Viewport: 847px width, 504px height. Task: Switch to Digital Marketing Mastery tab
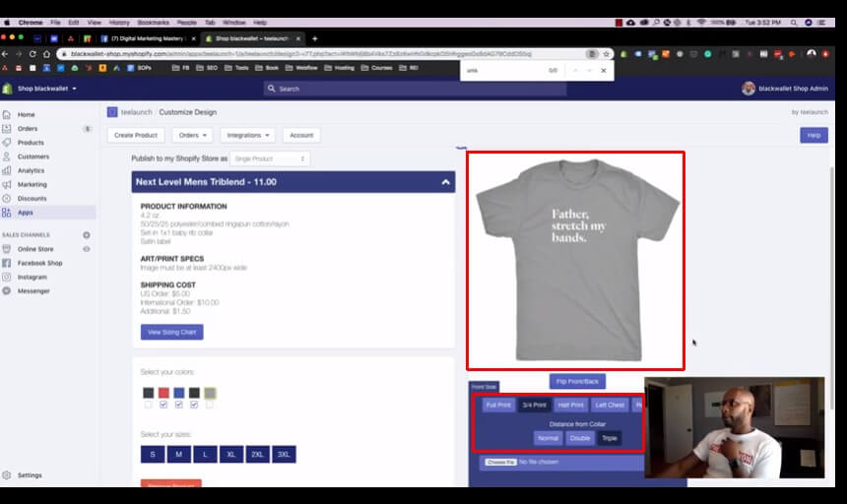[148, 38]
